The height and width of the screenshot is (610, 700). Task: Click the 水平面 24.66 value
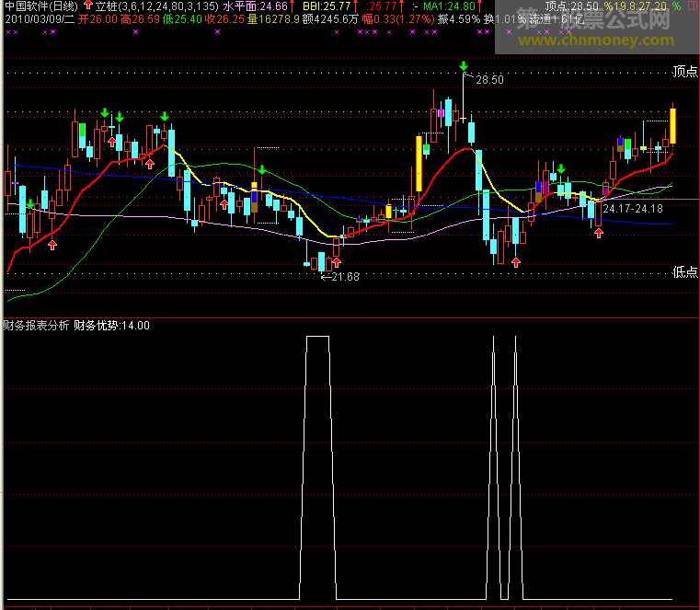(x=249, y=6)
